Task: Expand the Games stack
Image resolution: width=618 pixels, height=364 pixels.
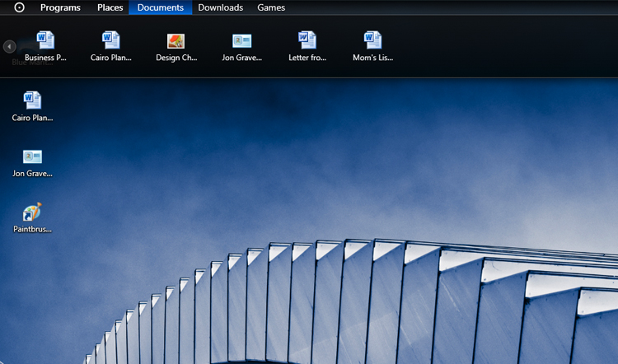Action: click(271, 7)
